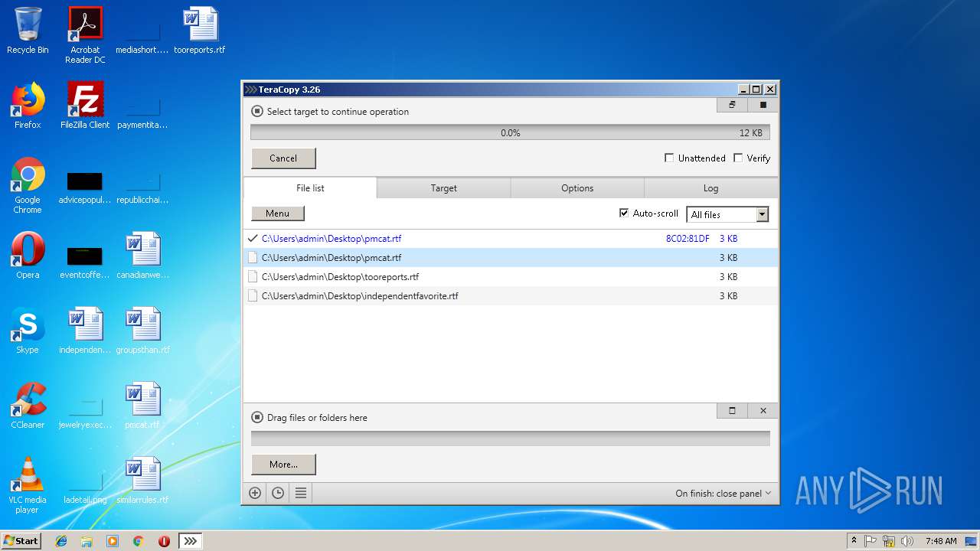Enable the Verify checkbox
980x551 pixels.
pos(738,158)
